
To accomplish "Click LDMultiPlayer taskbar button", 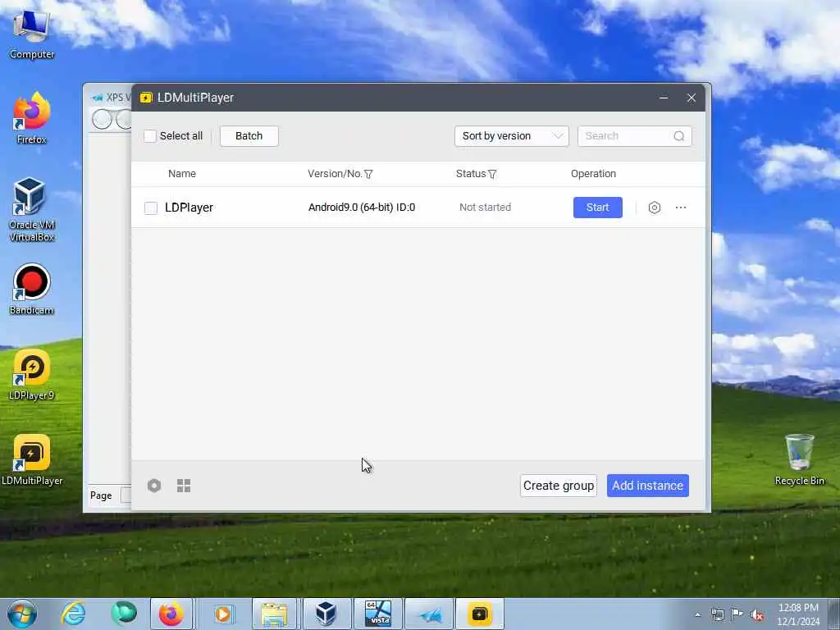I will tap(479, 614).
